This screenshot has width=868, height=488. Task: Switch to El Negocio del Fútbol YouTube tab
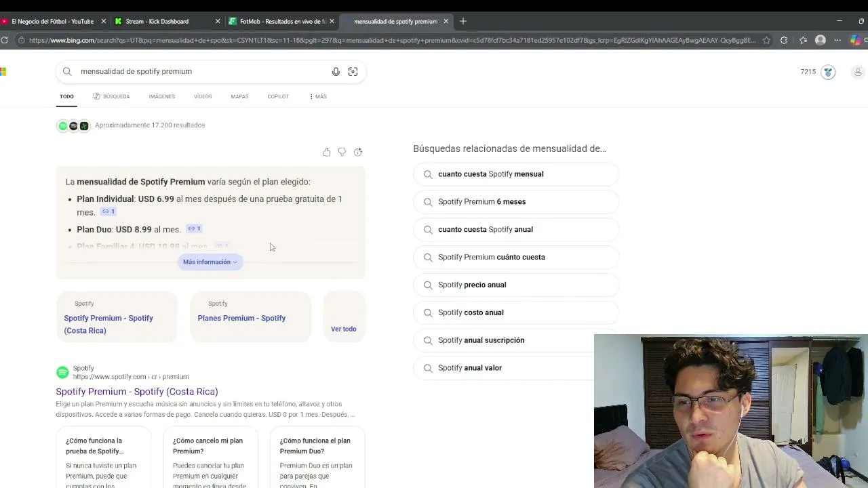click(52, 21)
